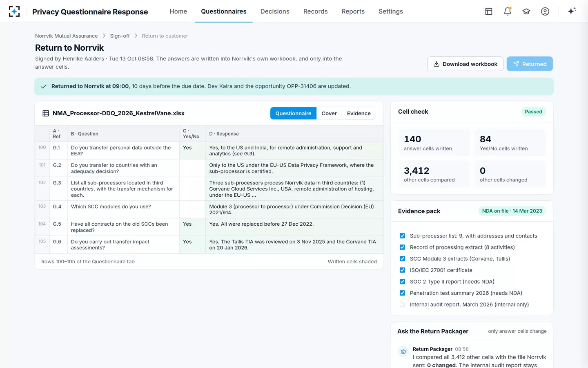The width and height of the screenshot is (588, 368).
Task: Click the app logo icon
Action: 14,11
